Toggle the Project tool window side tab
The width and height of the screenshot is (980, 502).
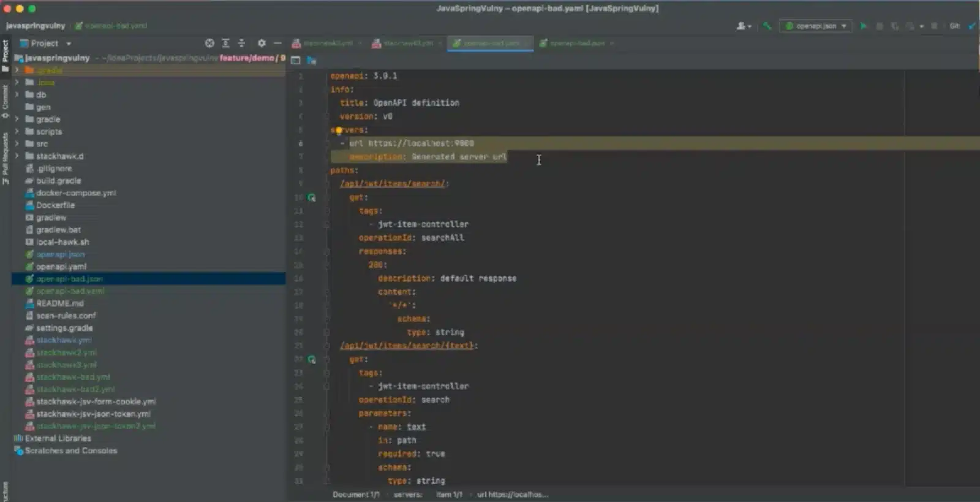6,54
